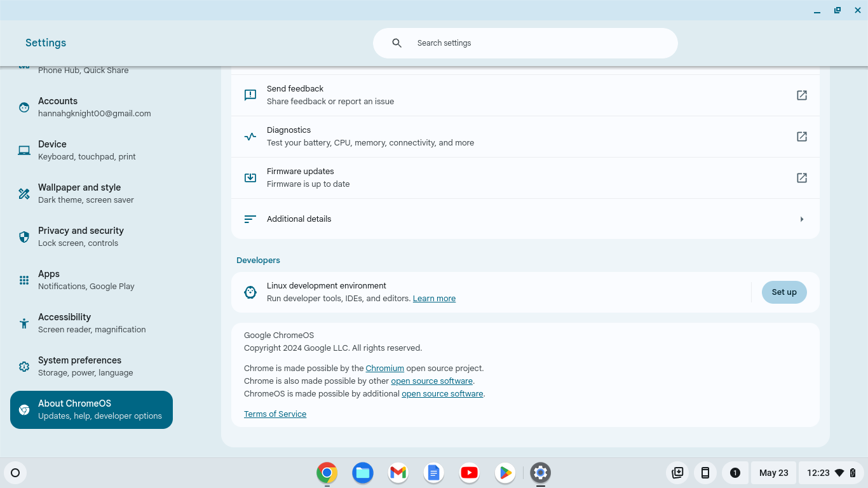Click the Phone Hub, Quick Share text
The image size is (868, 488).
83,71
